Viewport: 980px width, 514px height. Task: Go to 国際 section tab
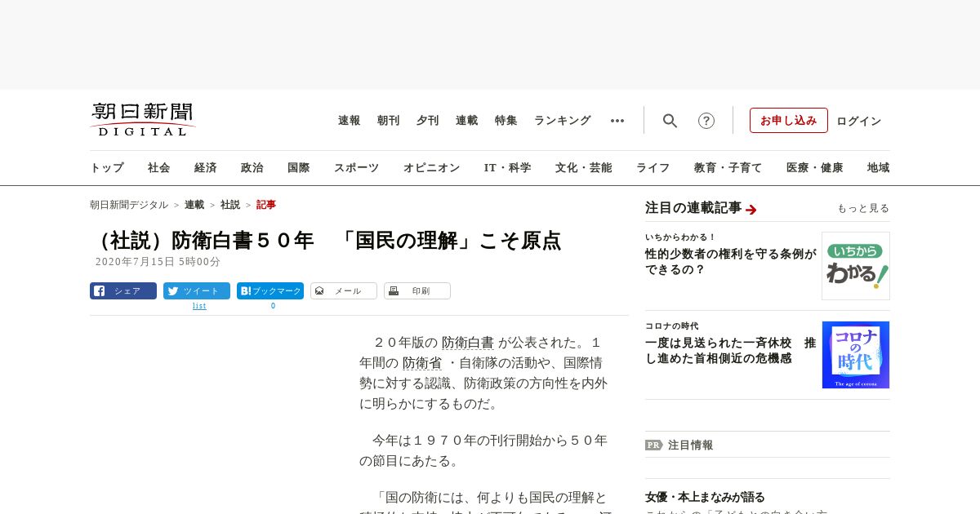(x=299, y=168)
